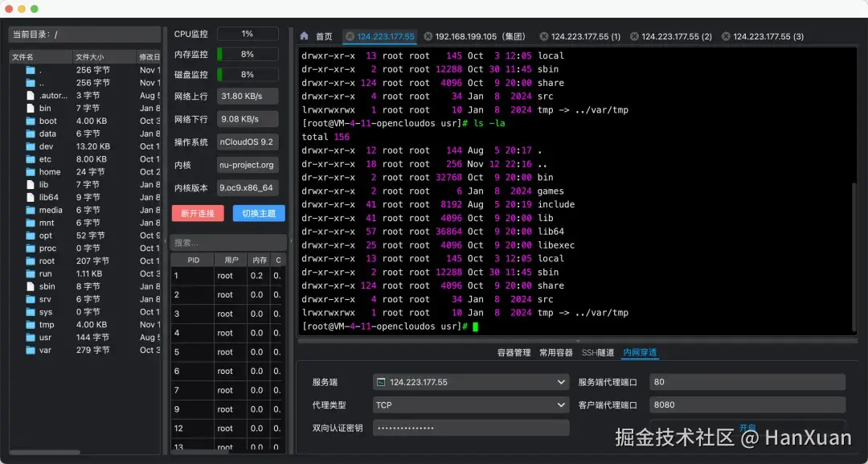Open the 服务端 server address dropdown
The width and height of the screenshot is (868, 464).
click(x=563, y=382)
